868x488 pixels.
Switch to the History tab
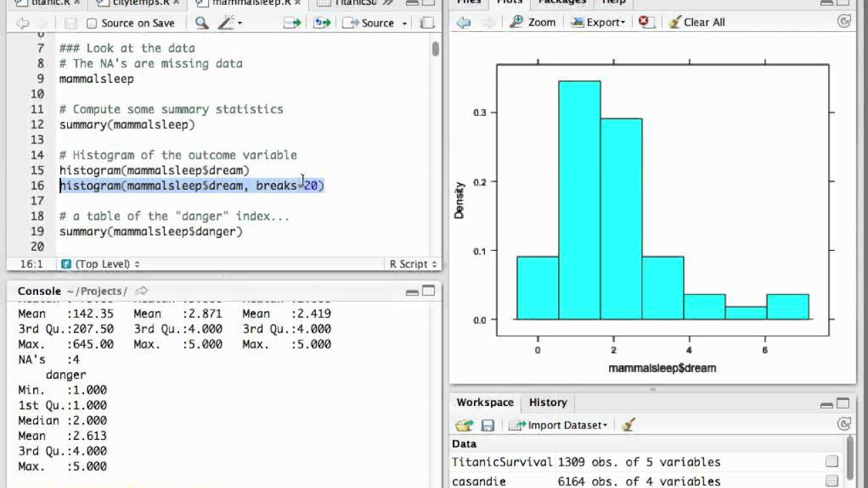point(548,403)
